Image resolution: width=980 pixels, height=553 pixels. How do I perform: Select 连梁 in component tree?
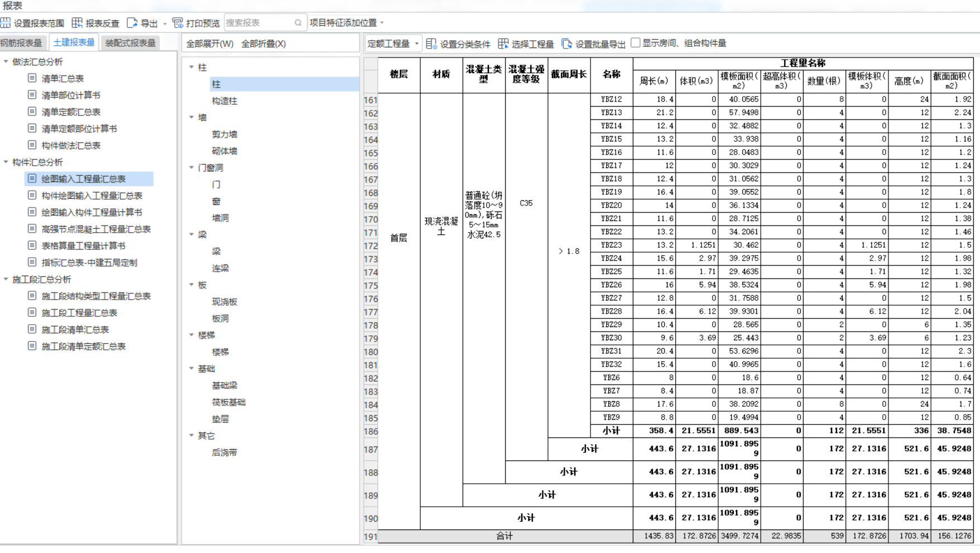click(x=220, y=268)
